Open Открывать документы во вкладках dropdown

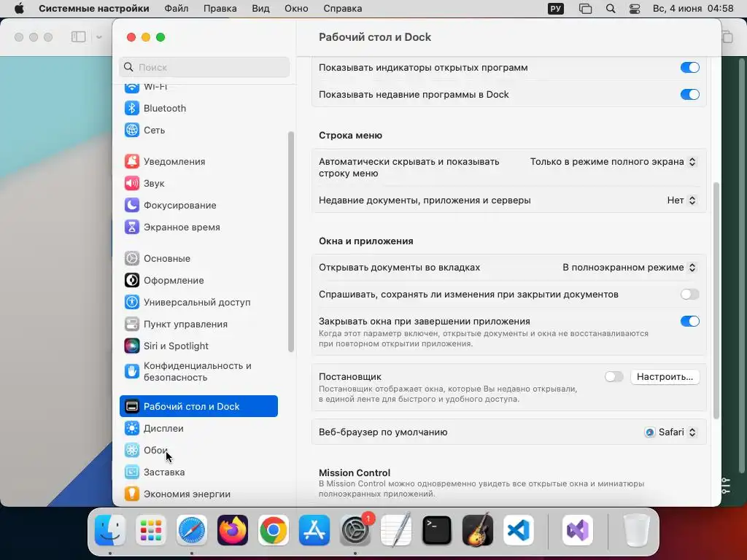(x=630, y=268)
